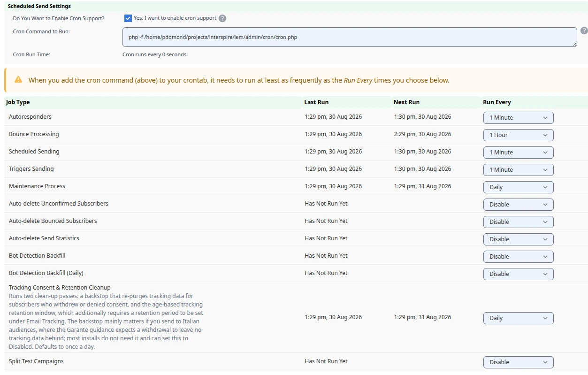Open Run Every dropdown for Bot Detection Backfill (Daily)
Viewport: 588px width, 375px height.
coord(518,274)
